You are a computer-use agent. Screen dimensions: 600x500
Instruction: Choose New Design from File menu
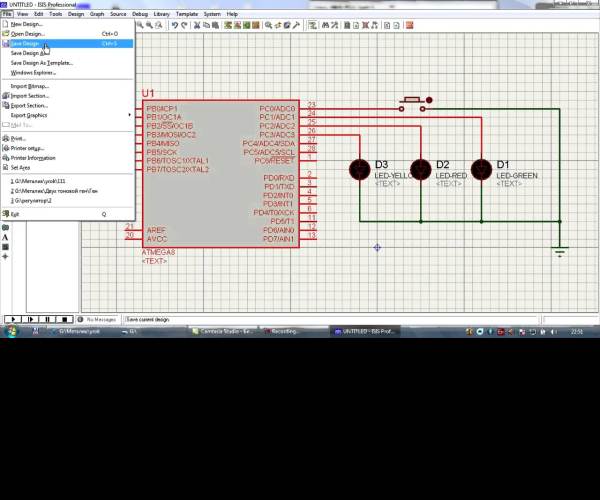tap(67, 24)
